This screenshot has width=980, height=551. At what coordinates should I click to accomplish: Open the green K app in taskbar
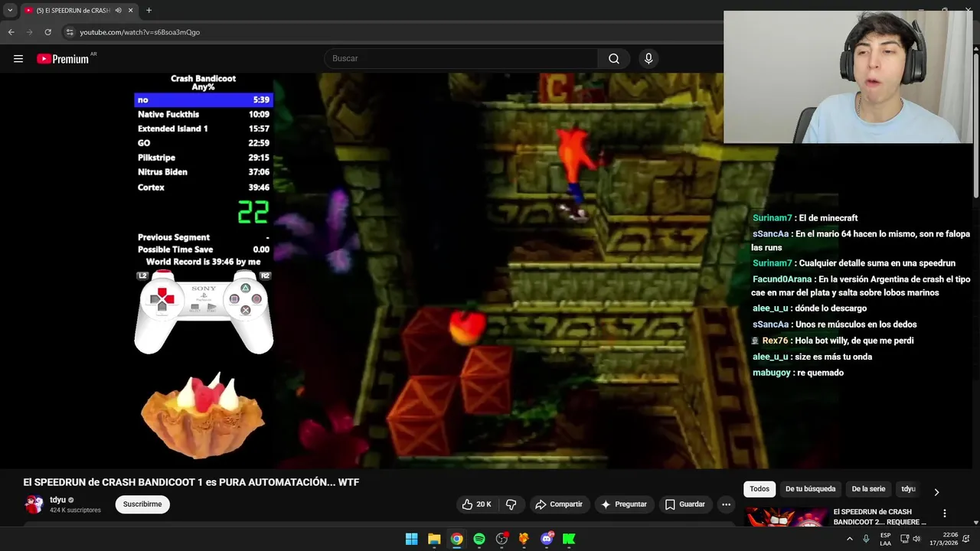[x=569, y=539]
